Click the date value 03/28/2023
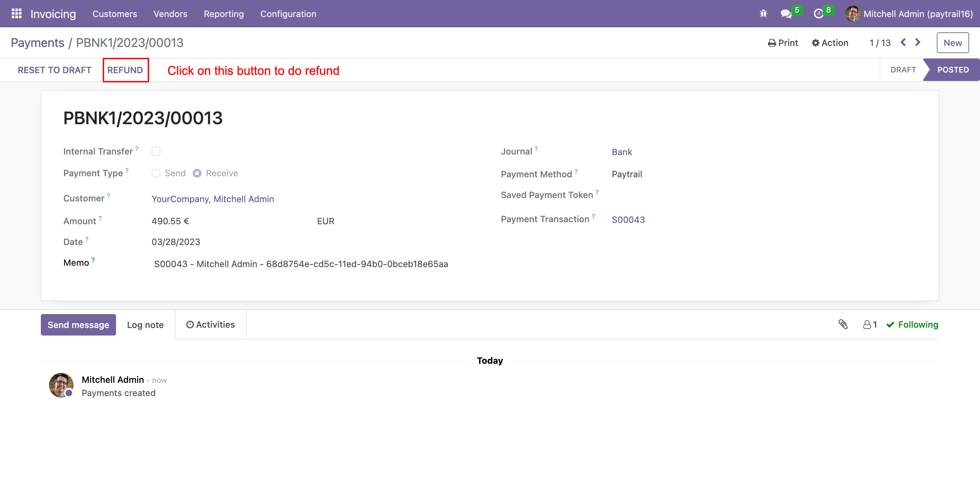980x490 pixels. point(176,242)
